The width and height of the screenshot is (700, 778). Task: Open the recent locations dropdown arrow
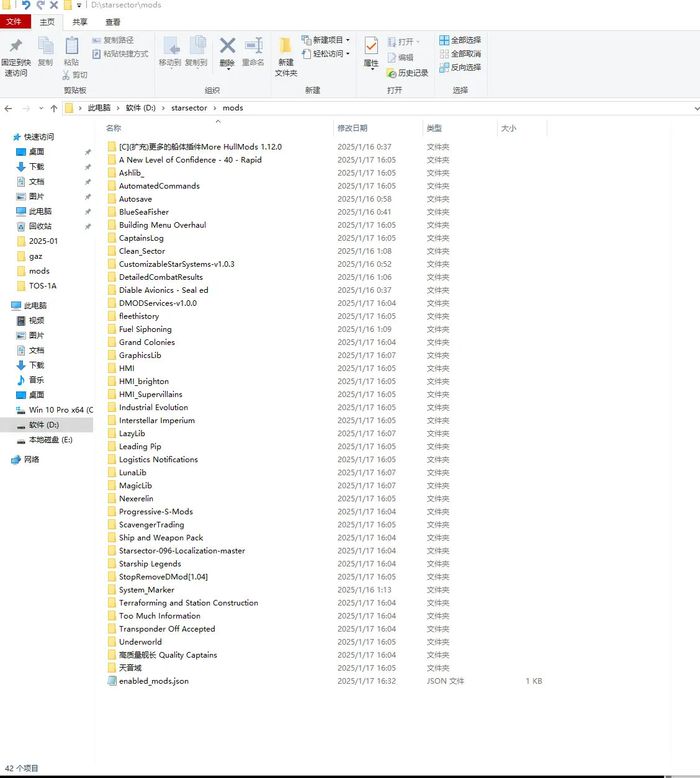[x=41, y=108]
